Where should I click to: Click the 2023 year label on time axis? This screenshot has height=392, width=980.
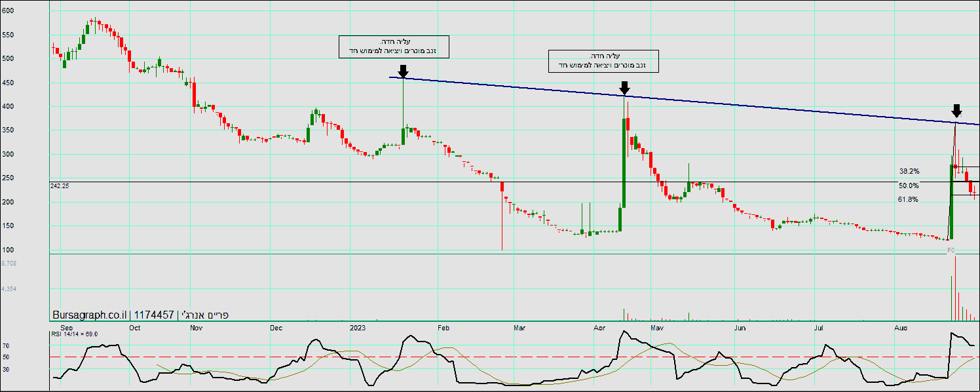pyautogui.click(x=358, y=326)
